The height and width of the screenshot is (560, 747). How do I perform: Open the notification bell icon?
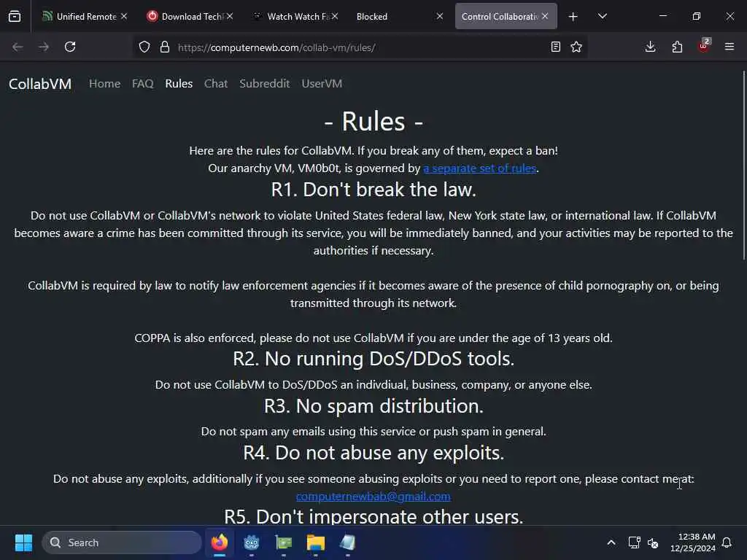[x=727, y=542]
